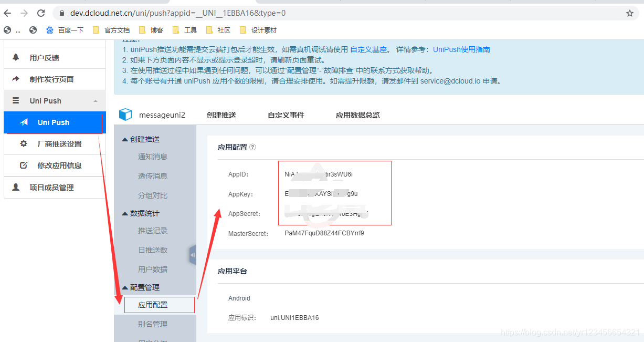
Task: Open the 博客 bookmark folder
Action: [151, 30]
